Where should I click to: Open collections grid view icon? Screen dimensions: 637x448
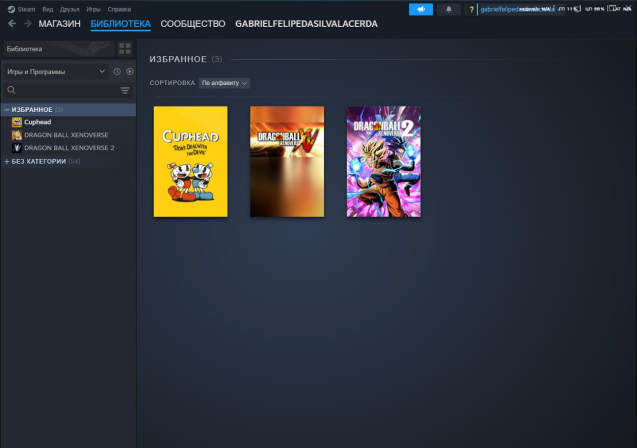[125, 49]
